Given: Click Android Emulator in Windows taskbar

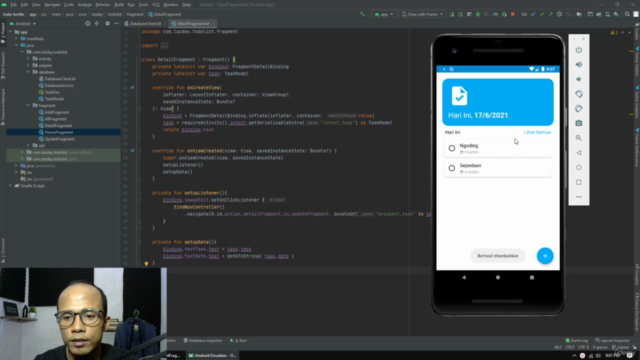Looking at the screenshot, I should (x=212, y=356).
